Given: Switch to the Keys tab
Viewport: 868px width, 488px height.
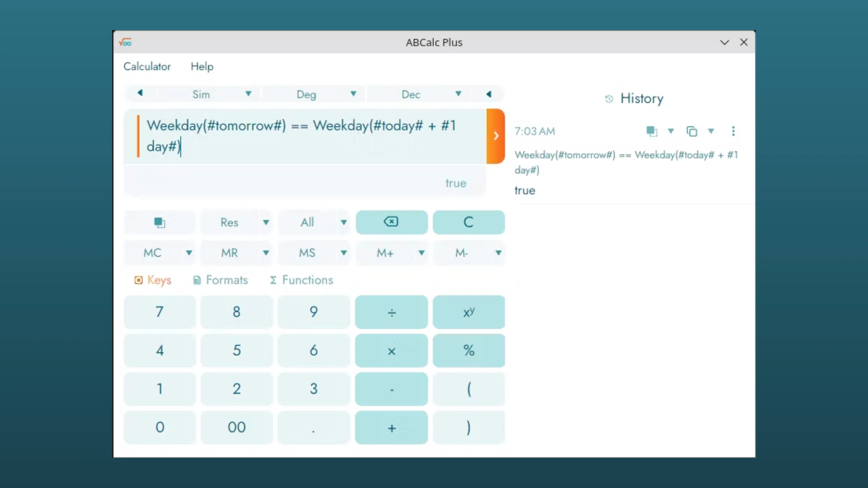Looking at the screenshot, I should click(153, 280).
